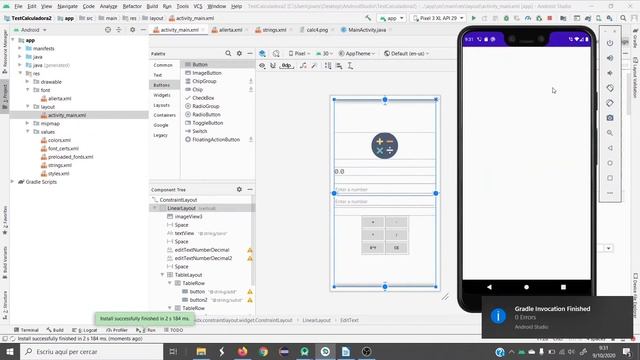640x360 pixels.
Task: Minimize the Component Tree panel
Action: 250,189
